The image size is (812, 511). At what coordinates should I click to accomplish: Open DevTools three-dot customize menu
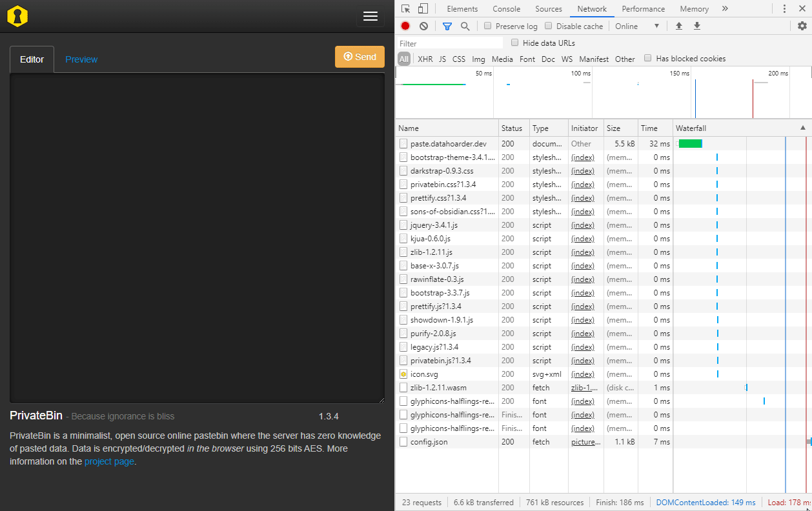pyautogui.click(x=784, y=8)
